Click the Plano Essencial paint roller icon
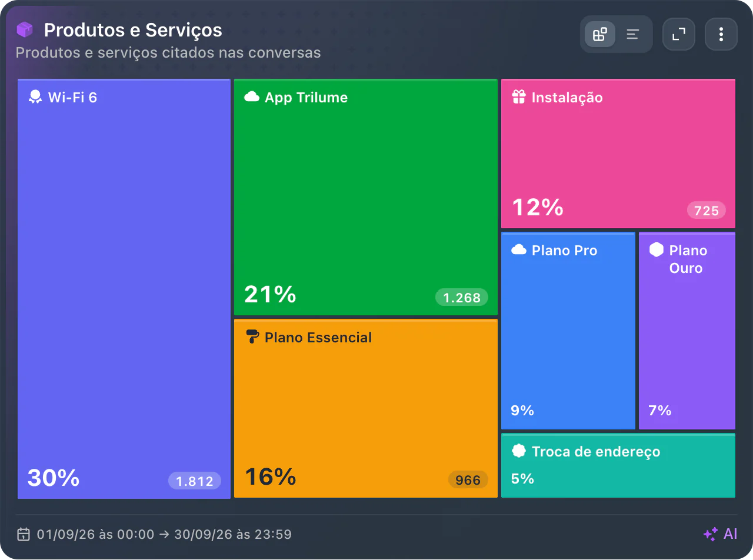 click(x=252, y=337)
